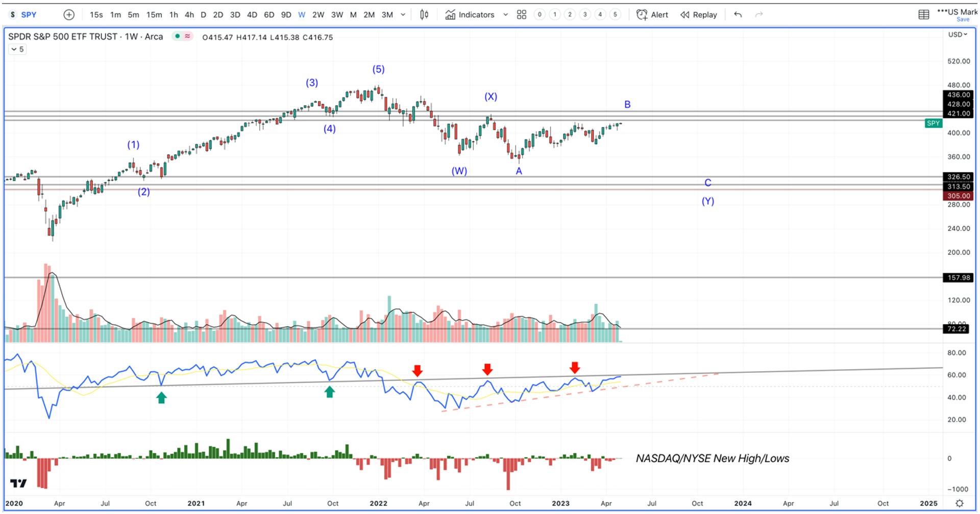Image resolution: width=980 pixels, height=514 pixels.
Task: Redo the last chart action
Action: pyautogui.click(x=759, y=15)
